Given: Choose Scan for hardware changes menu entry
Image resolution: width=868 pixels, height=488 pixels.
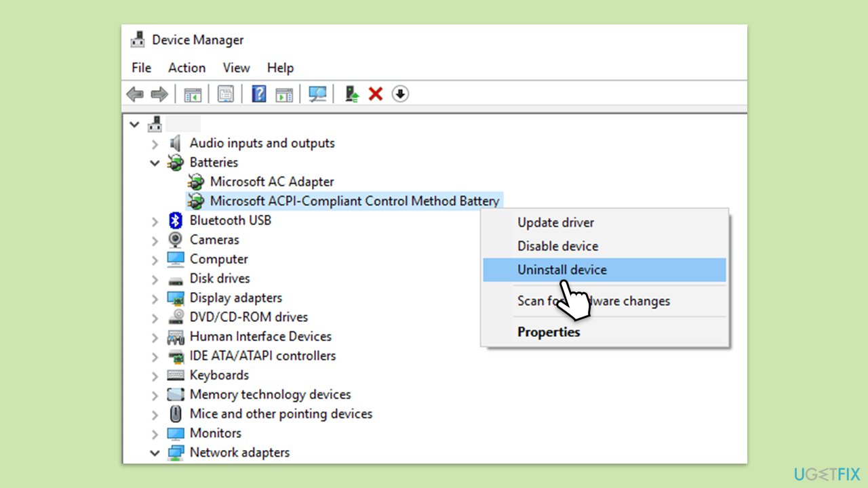Looking at the screenshot, I should tap(605, 301).
